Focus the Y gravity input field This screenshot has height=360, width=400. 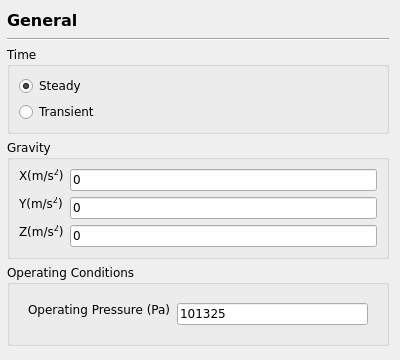(x=223, y=208)
